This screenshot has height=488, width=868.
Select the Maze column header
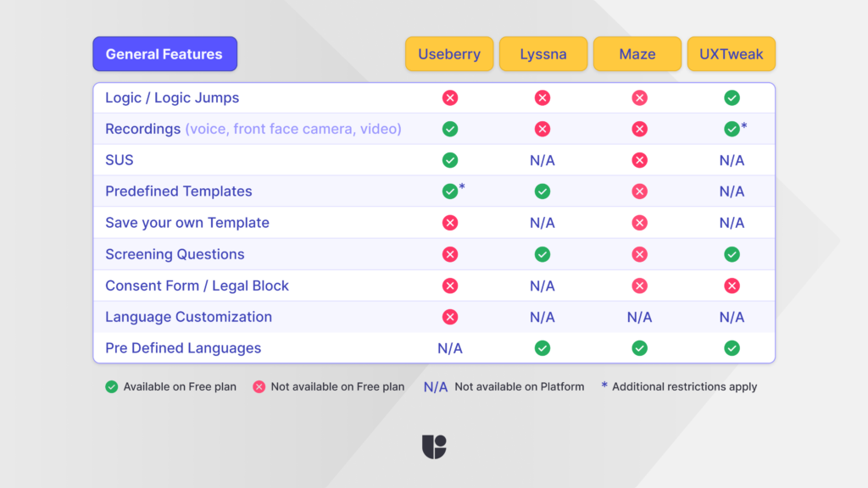(x=637, y=53)
